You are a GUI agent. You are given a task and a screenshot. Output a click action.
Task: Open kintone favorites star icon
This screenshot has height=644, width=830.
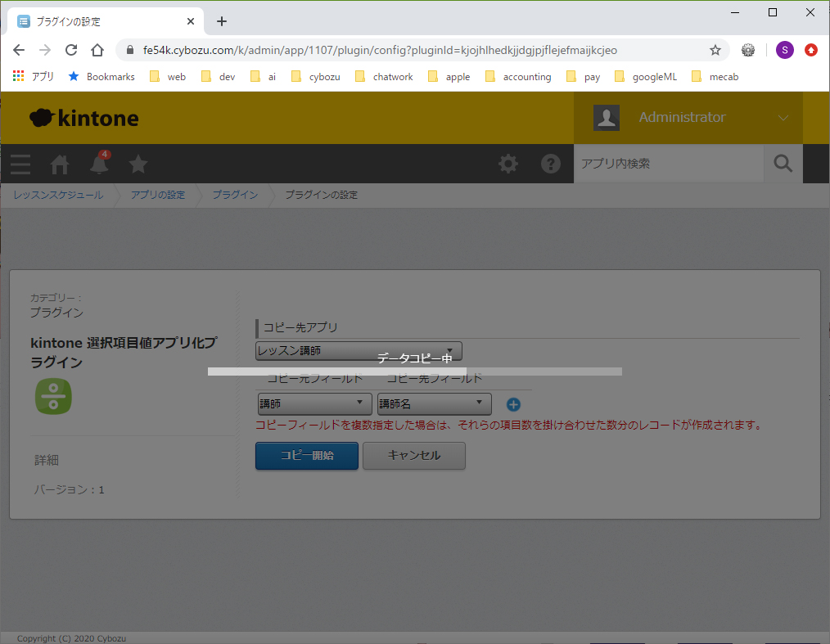[138, 164]
